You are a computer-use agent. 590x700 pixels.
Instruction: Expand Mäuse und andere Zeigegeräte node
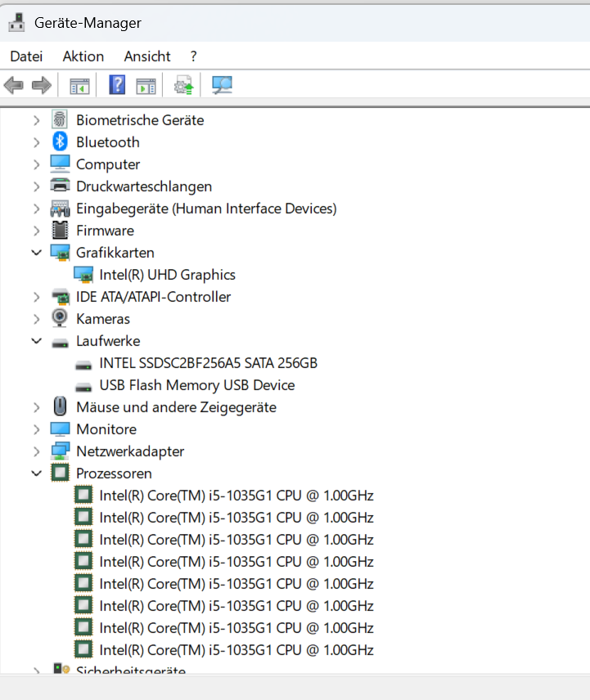[37, 407]
